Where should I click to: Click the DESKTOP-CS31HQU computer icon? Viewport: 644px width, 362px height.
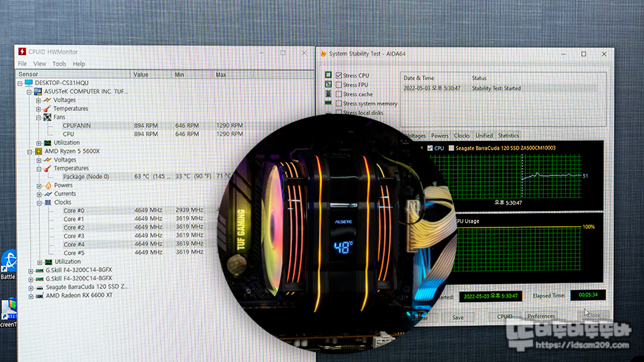pos(29,83)
